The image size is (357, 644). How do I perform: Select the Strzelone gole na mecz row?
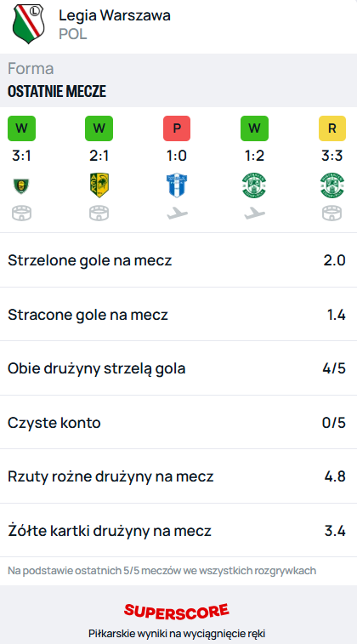[x=178, y=260]
